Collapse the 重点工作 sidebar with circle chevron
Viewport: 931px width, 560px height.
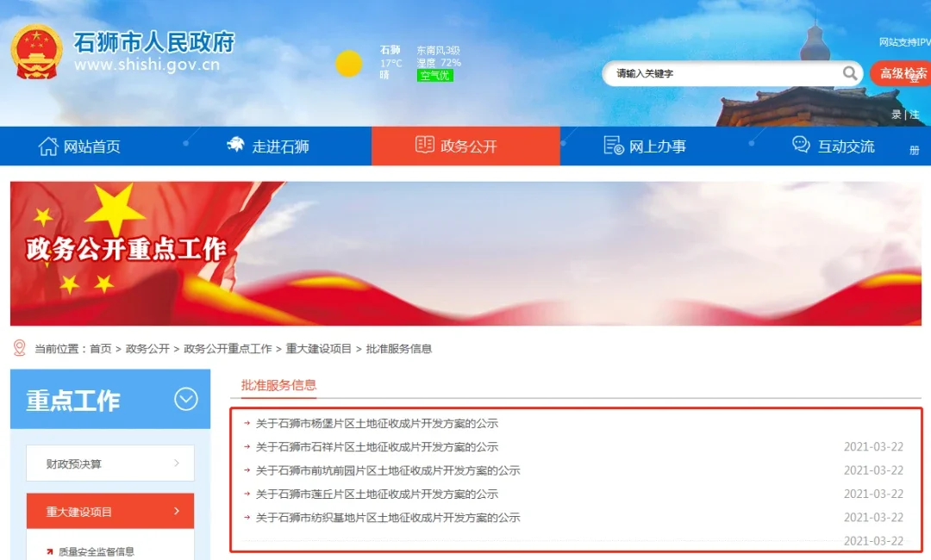click(186, 399)
